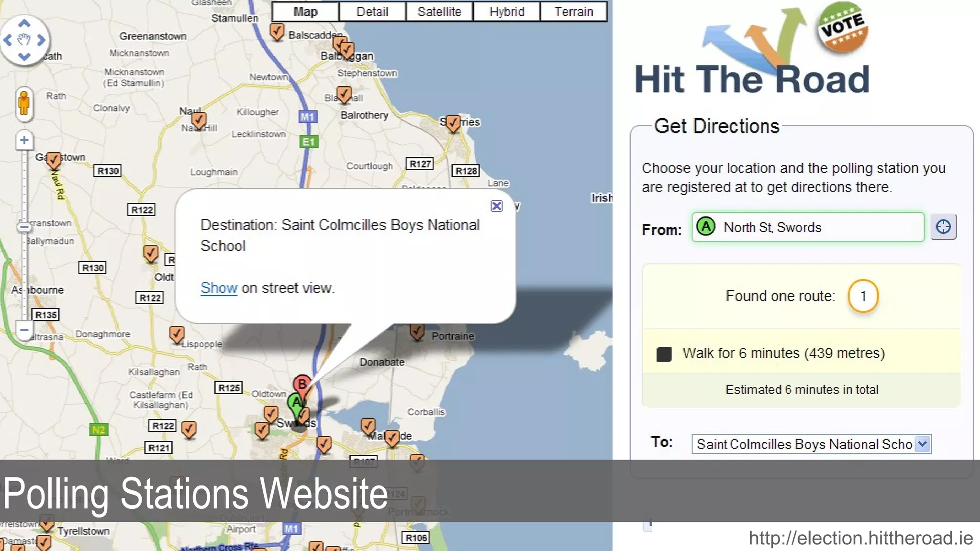
Task: Open the To polling station dropdown
Action: [x=922, y=444]
